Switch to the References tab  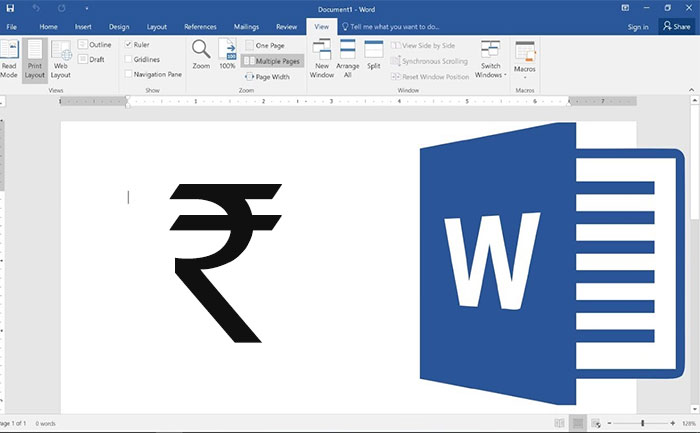coord(200,27)
